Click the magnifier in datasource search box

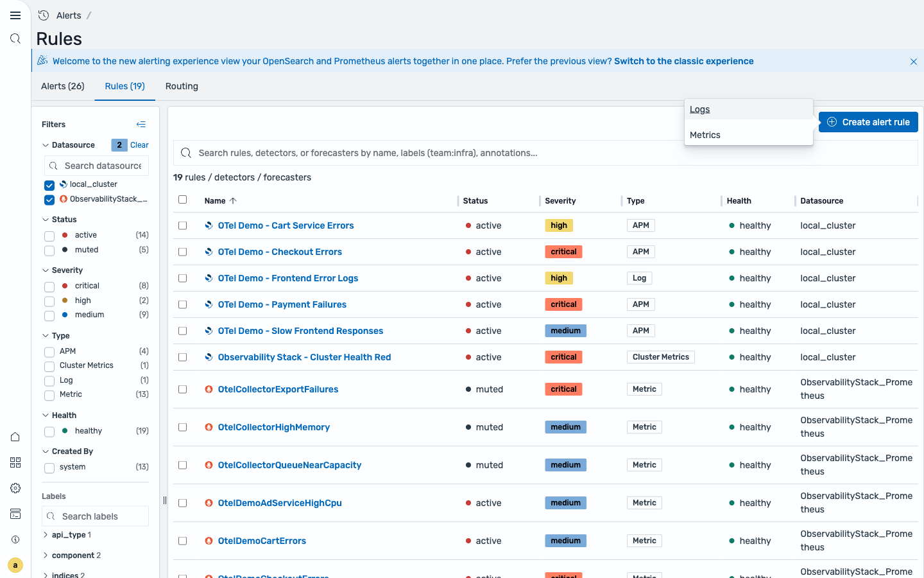coord(53,166)
